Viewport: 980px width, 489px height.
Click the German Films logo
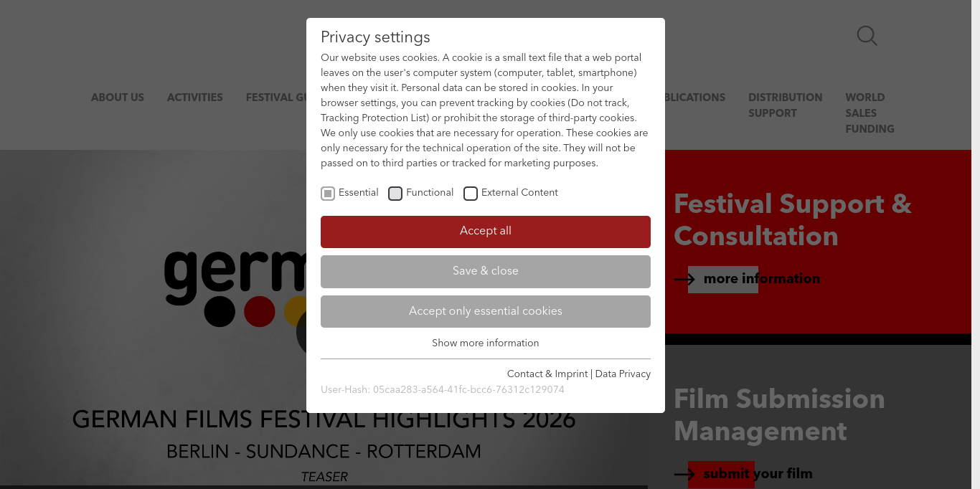(x=235, y=288)
